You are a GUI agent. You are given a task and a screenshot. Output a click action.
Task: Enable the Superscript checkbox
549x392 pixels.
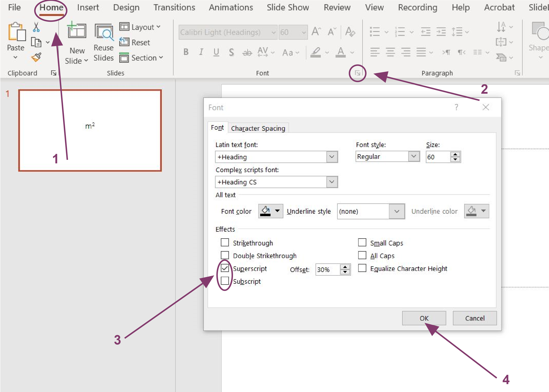224,268
